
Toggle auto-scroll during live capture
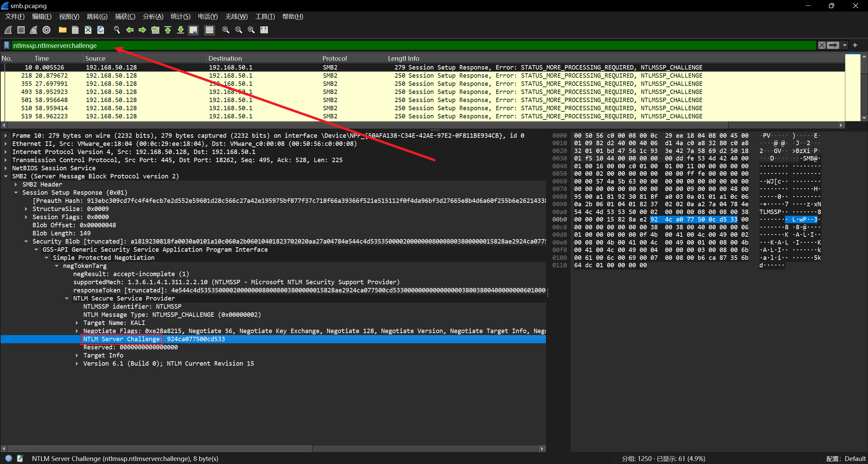(x=194, y=30)
